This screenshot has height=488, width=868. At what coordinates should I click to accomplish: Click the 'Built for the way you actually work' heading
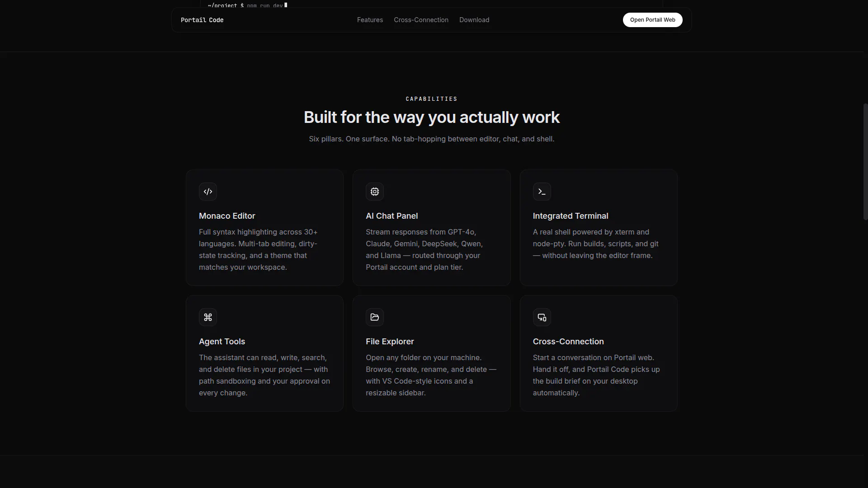[x=431, y=117]
